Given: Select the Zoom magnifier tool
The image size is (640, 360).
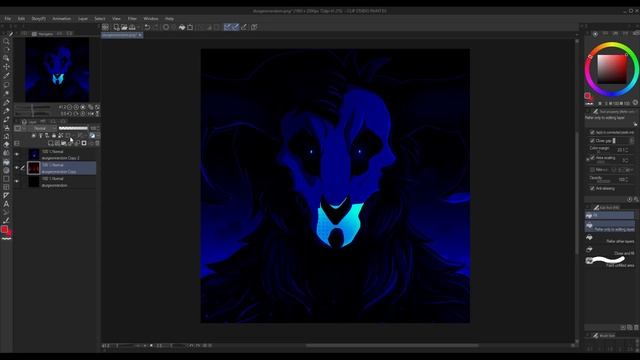Looking at the screenshot, I should click(6, 41).
